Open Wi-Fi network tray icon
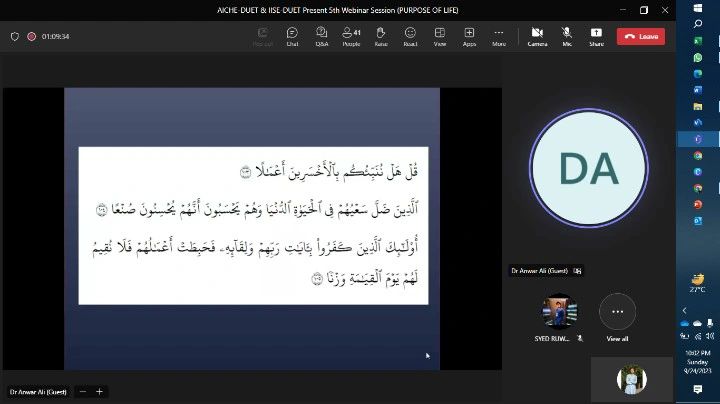The width and height of the screenshot is (720, 404). click(x=698, y=336)
